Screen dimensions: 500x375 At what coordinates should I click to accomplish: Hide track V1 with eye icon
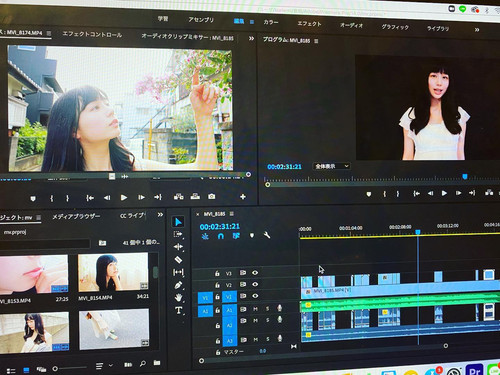click(x=255, y=296)
